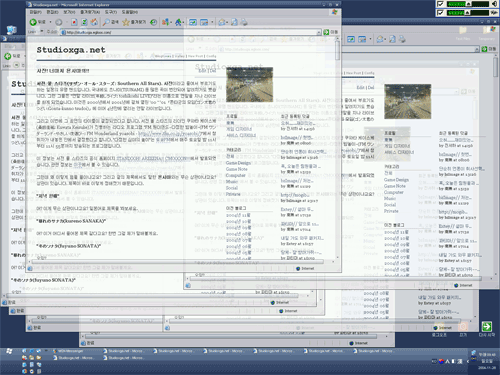Click the Stop icon in front browser toolbar
500x375 pixels.
(x=74, y=22)
